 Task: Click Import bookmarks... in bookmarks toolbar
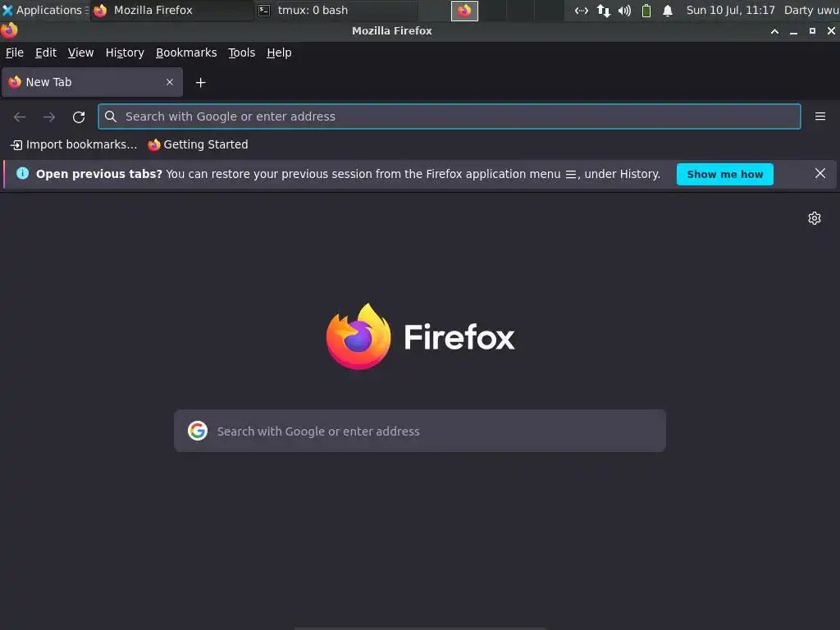pos(75,144)
